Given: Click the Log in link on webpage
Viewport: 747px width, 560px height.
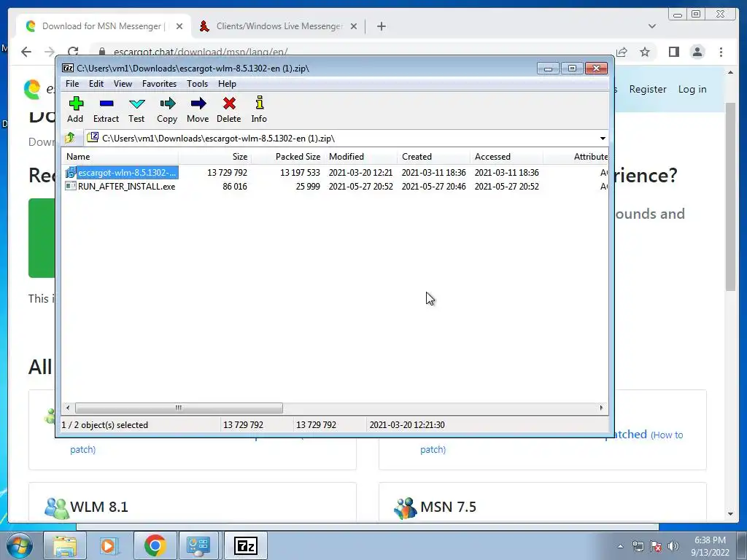Looking at the screenshot, I should 692,89.
